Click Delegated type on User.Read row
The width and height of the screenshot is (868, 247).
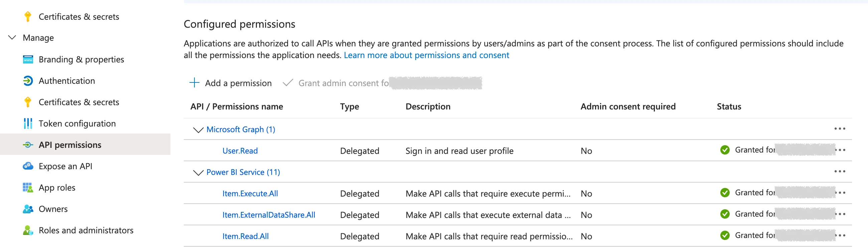359,151
